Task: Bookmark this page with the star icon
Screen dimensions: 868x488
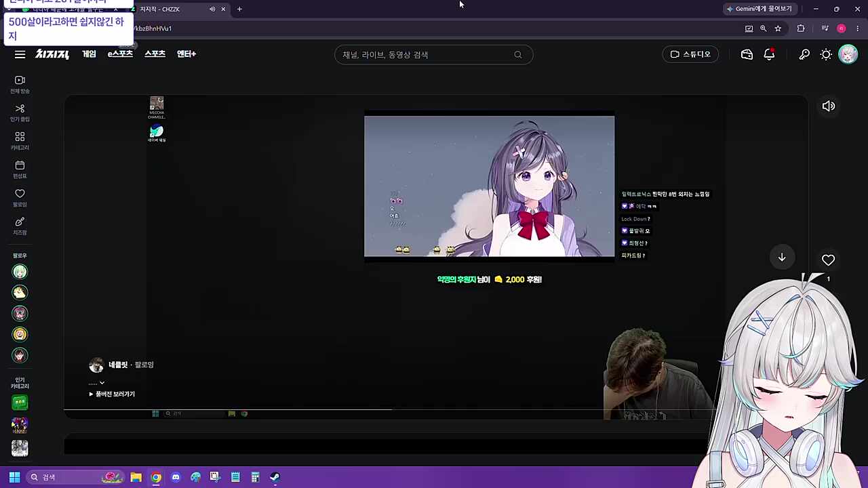Action: [x=778, y=28]
